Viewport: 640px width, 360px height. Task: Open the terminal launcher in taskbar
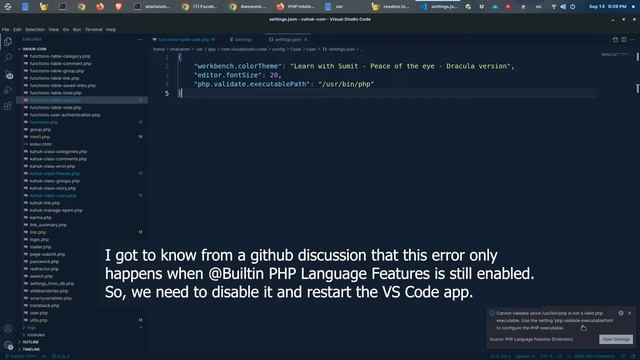(x=62, y=7)
